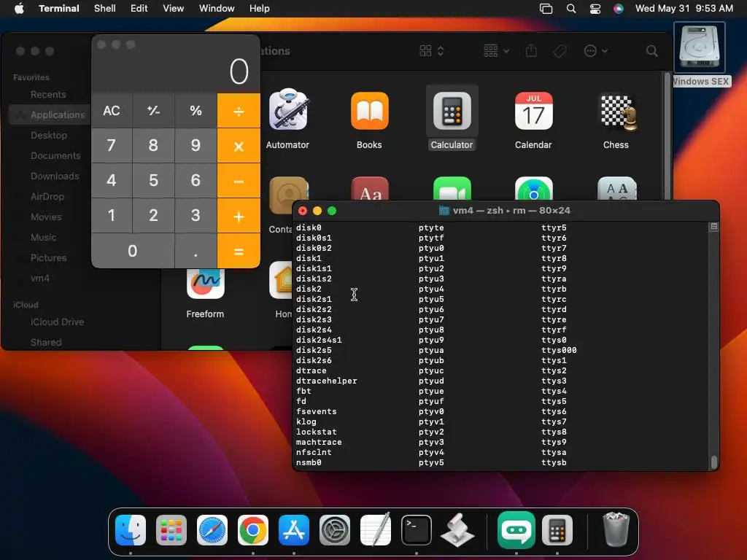Open TextEdit from the Dock

point(376,529)
